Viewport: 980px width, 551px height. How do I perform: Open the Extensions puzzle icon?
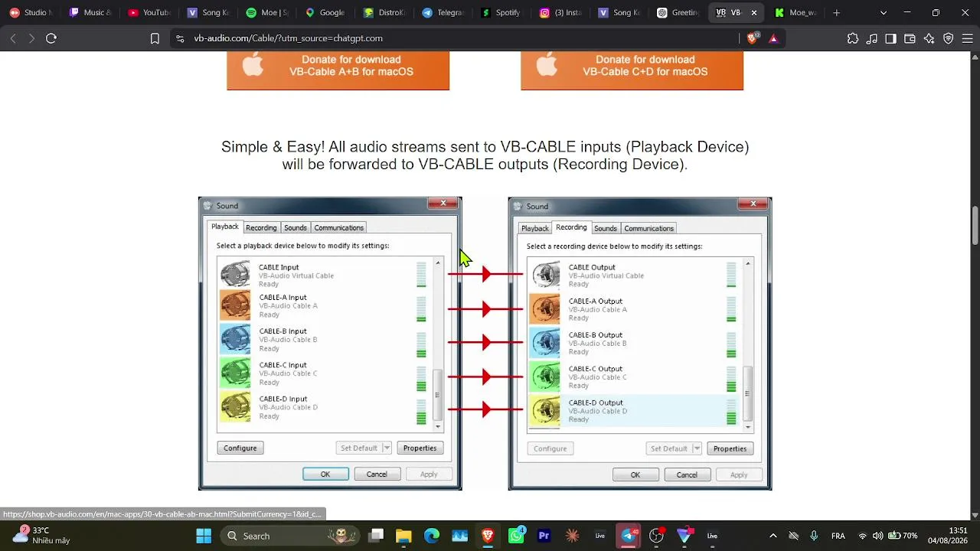coord(853,38)
